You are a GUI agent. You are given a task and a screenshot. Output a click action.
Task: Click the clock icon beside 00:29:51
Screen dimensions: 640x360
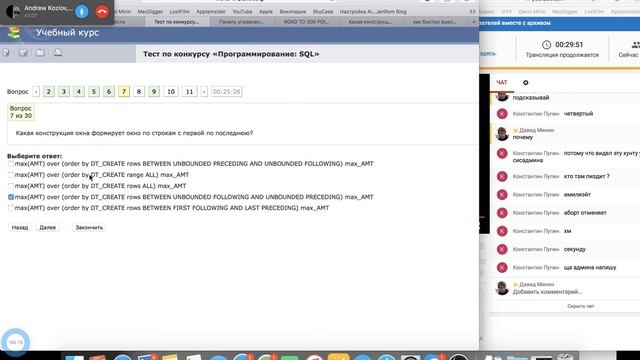click(x=546, y=44)
